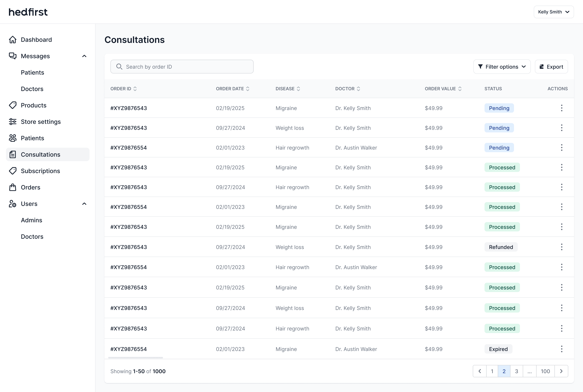This screenshot has width=583, height=392.
Task: Click the Export button
Action: coord(551,67)
